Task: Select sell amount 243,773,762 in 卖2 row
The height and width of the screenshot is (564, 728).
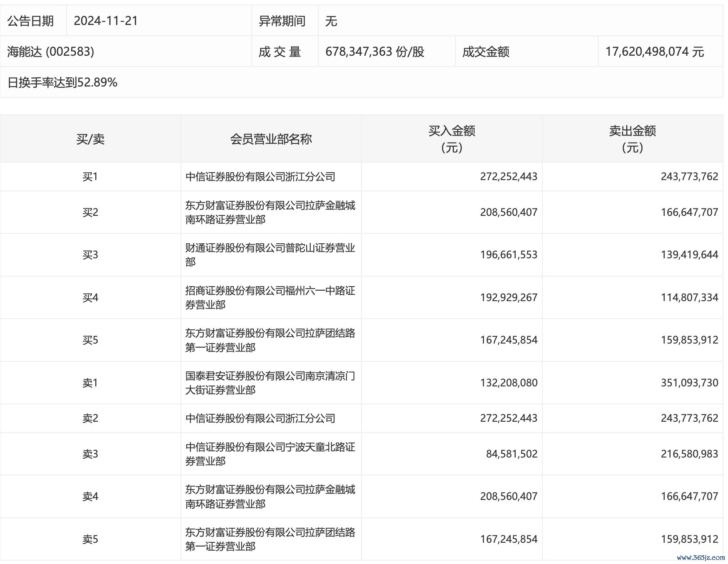Action: pyautogui.click(x=690, y=418)
